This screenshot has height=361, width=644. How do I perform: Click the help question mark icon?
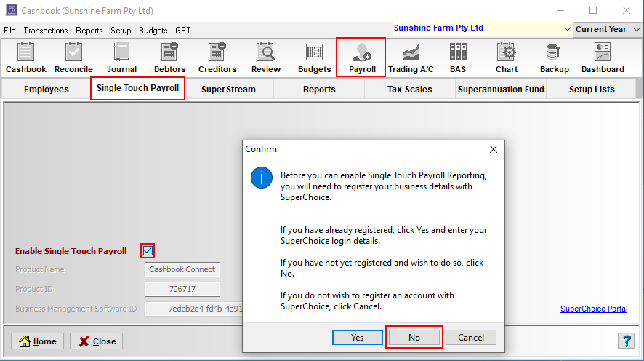pos(627,341)
